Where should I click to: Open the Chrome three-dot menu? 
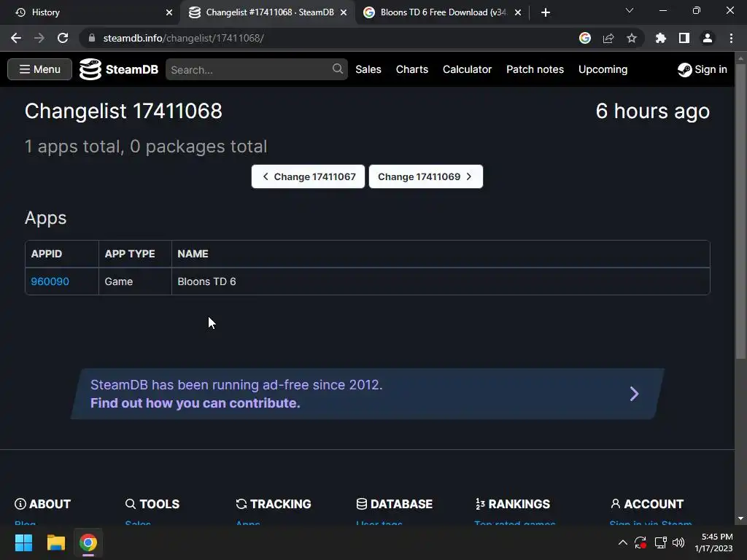(x=731, y=38)
